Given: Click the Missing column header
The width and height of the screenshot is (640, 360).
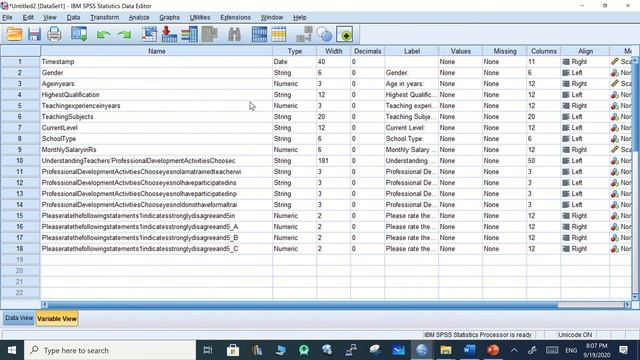Looking at the screenshot, I should [504, 51].
